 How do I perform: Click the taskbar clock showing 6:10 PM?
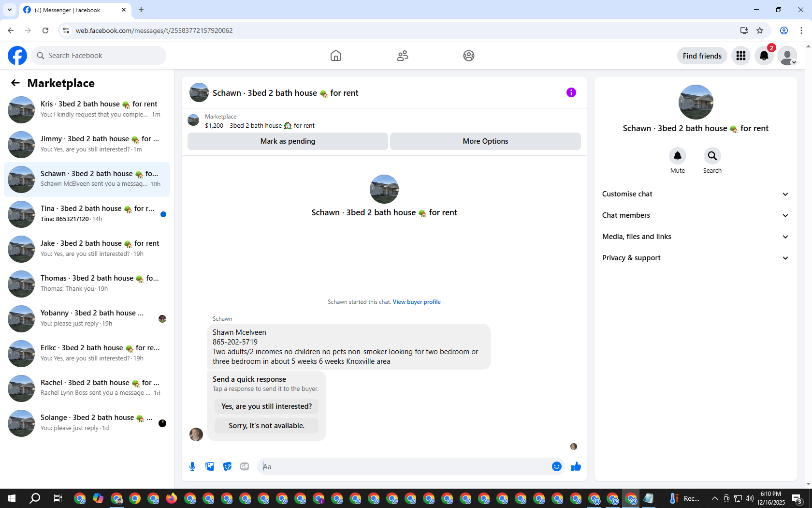click(771, 498)
